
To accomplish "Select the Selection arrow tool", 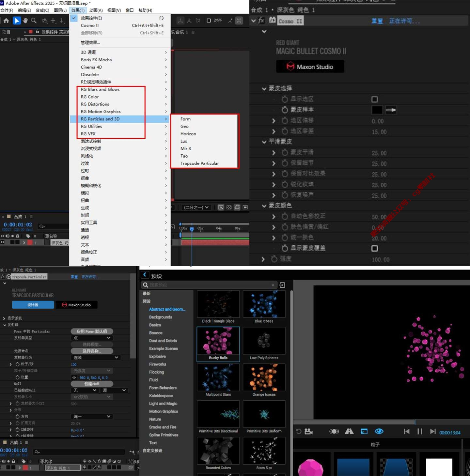I will [17, 21].
